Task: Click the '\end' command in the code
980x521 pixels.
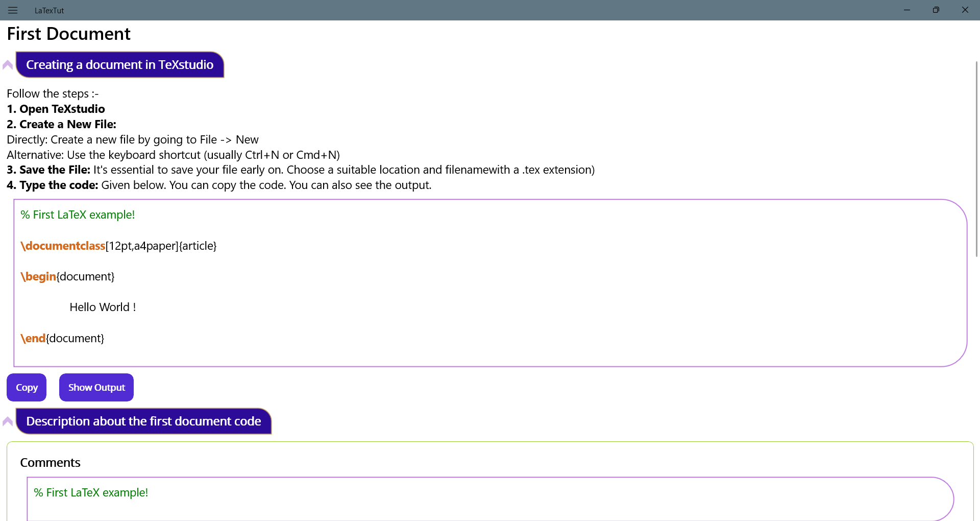Action: pos(33,339)
